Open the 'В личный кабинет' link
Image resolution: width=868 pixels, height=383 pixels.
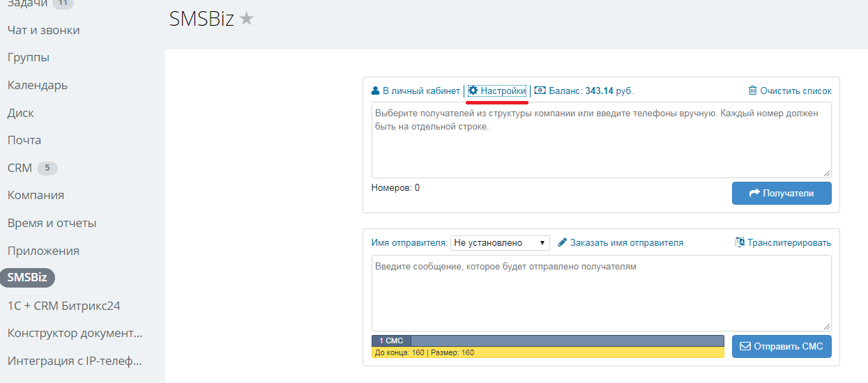[x=421, y=91]
